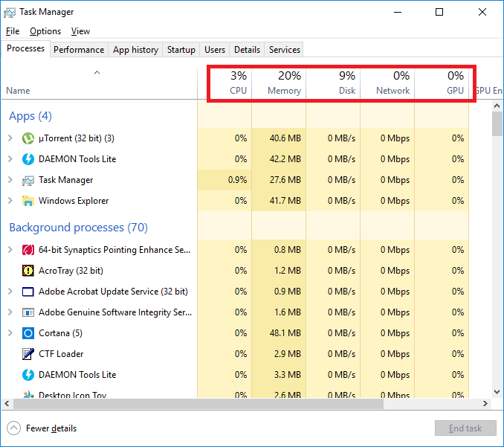Switch to the Users tab
504x447 pixels.
[215, 50]
